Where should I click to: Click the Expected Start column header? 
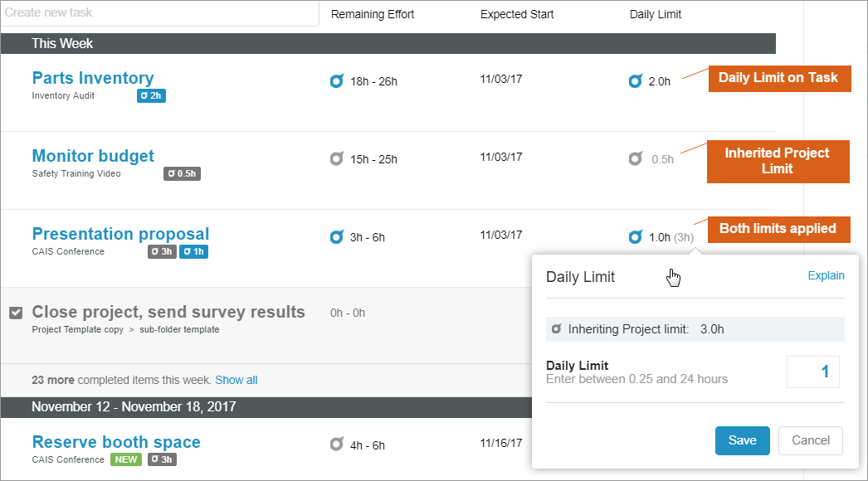[516, 14]
